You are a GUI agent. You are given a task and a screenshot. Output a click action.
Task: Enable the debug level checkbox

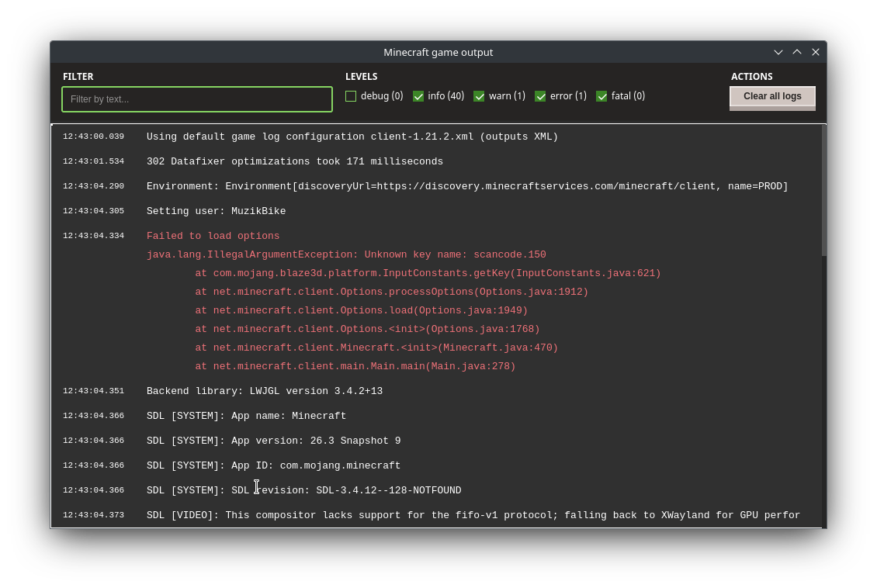click(351, 96)
